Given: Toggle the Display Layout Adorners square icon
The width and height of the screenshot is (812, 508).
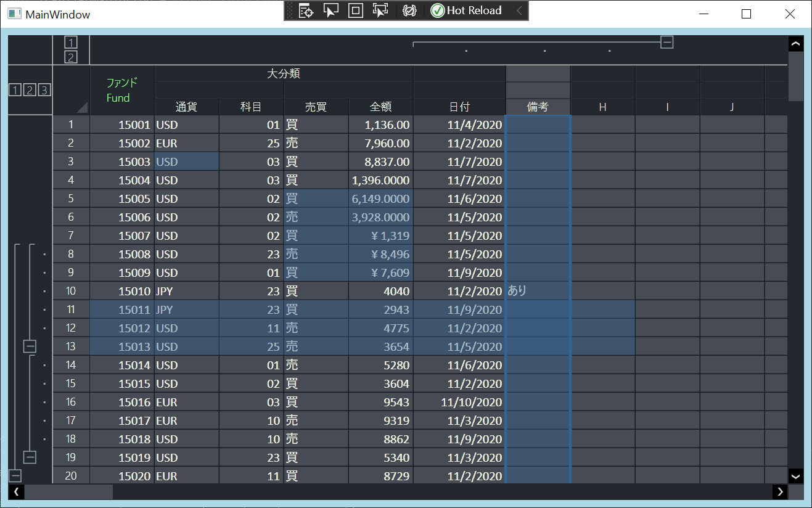Looking at the screenshot, I should pos(355,10).
